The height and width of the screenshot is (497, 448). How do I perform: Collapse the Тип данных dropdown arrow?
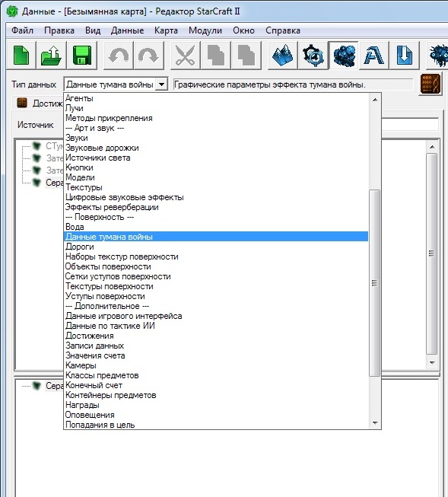point(161,84)
